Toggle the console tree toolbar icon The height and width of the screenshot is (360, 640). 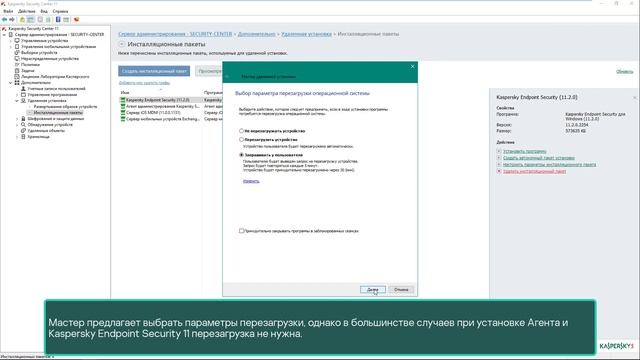[x=31, y=20]
